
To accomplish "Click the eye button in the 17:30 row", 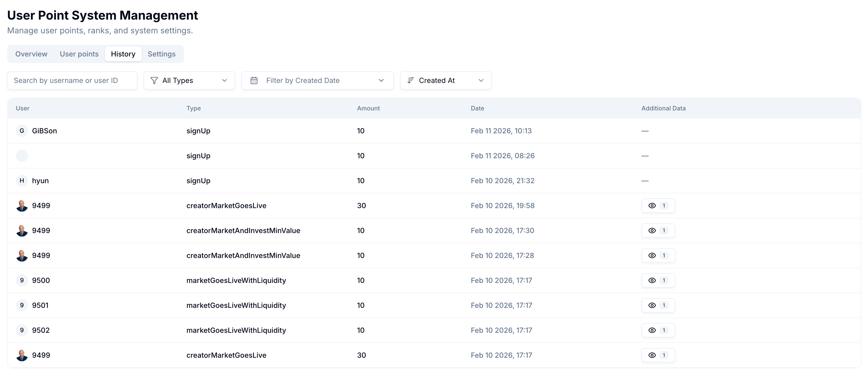I will click(658, 231).
